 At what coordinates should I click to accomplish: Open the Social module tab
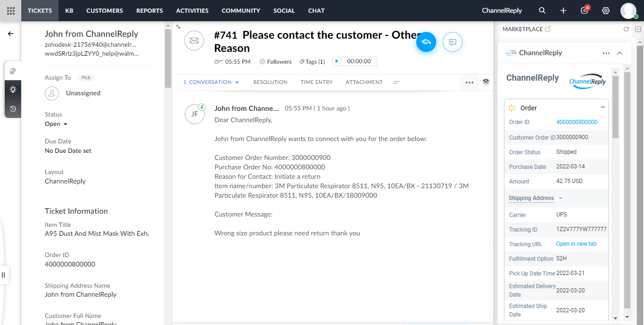[x=284, y=10]
